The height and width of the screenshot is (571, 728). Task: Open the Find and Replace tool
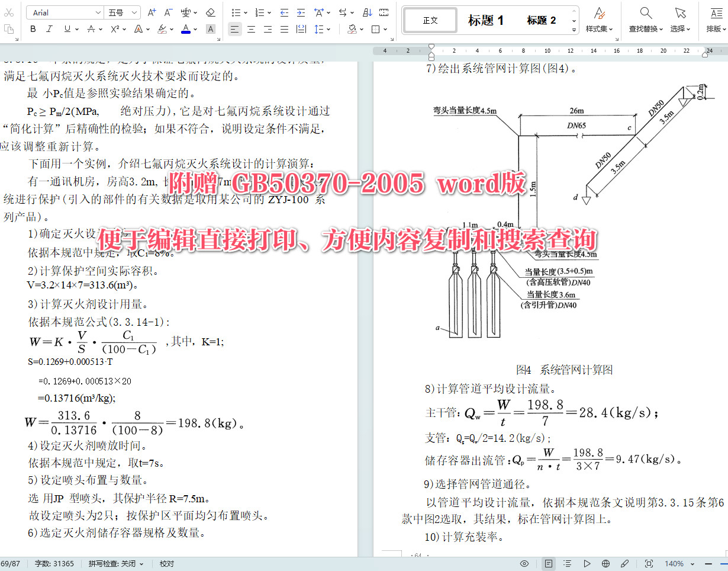pyautogui.click(x=645, y=20)
